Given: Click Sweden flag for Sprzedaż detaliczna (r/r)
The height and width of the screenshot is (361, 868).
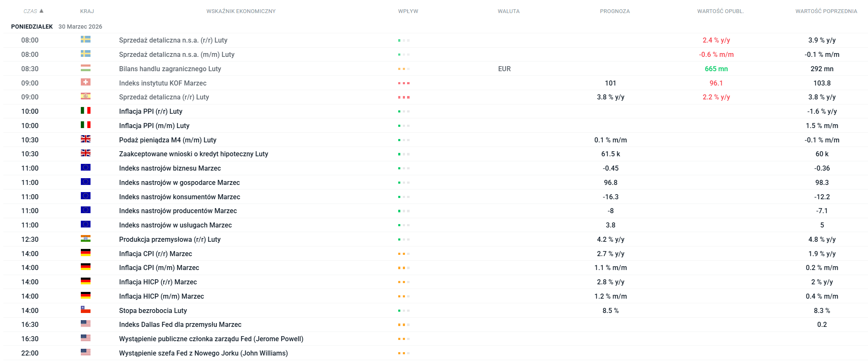Looking at the screenshot, I should point(85,40).
